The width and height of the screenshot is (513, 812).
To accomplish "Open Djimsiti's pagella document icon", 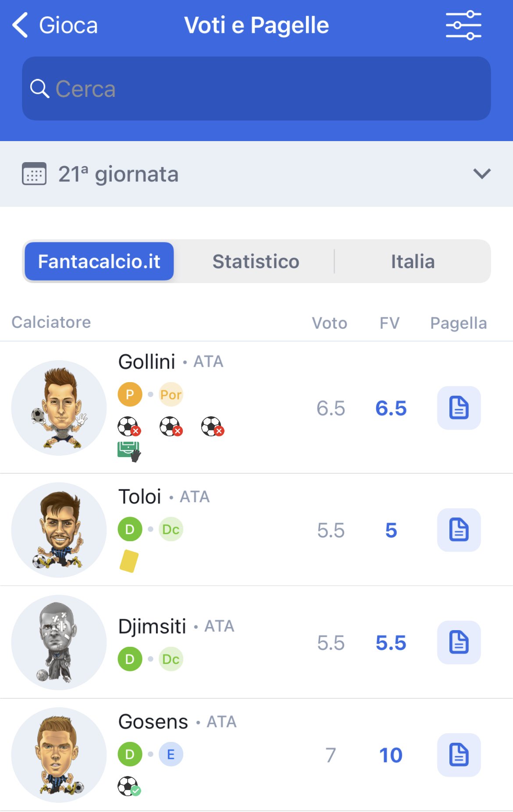I will [459, 642].
